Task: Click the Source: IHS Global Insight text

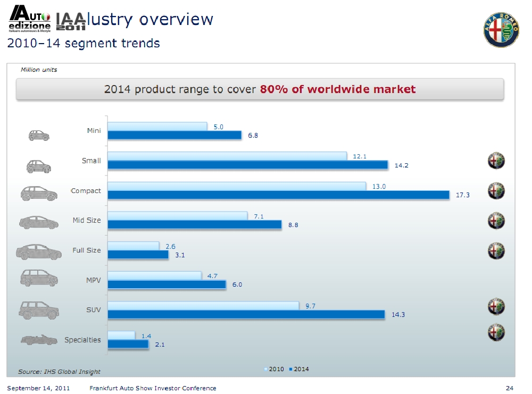Action: (59, 371)
